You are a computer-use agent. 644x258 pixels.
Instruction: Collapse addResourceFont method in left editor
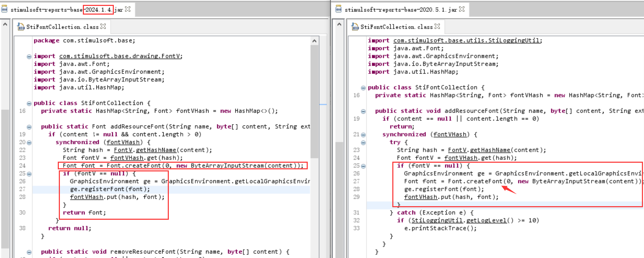(29, 127)
